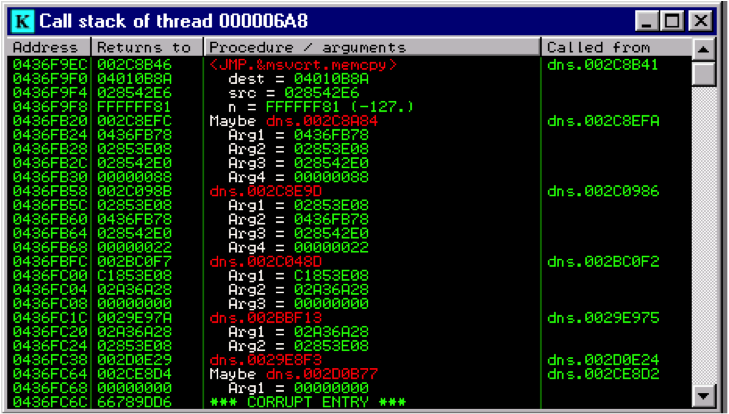Maximize the Call stack window
The height and width of the screenshot is (414, 729).
pos(672,21)
